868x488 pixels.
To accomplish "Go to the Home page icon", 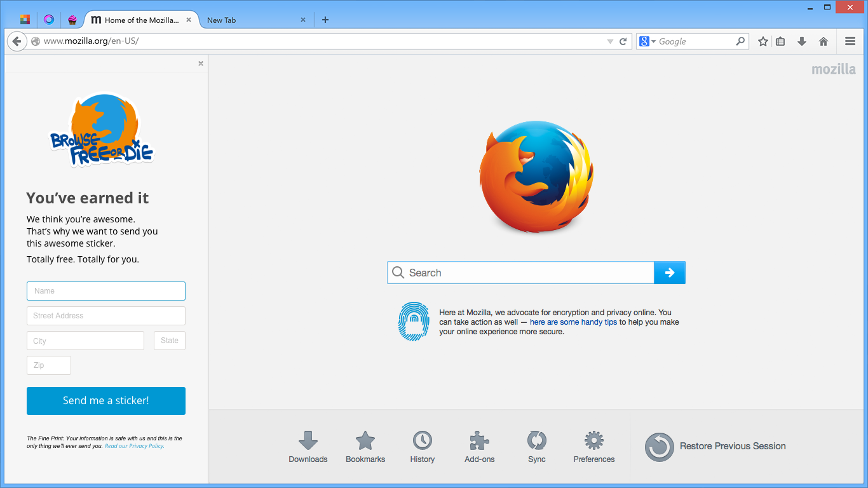I will [x=824, y=41].
